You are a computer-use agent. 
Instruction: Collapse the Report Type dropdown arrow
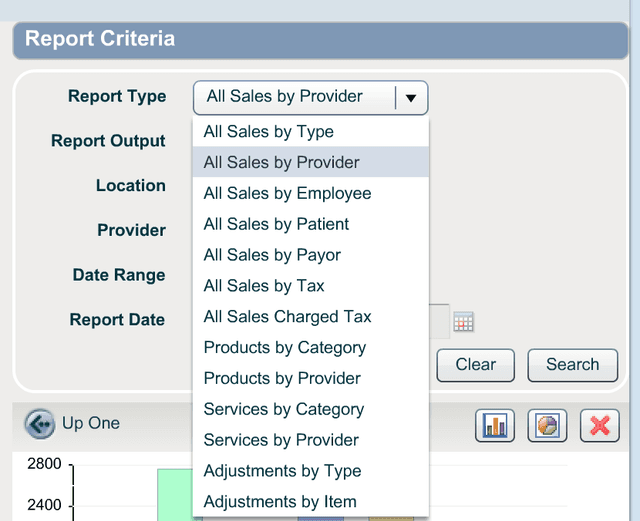tap(411, 98)
